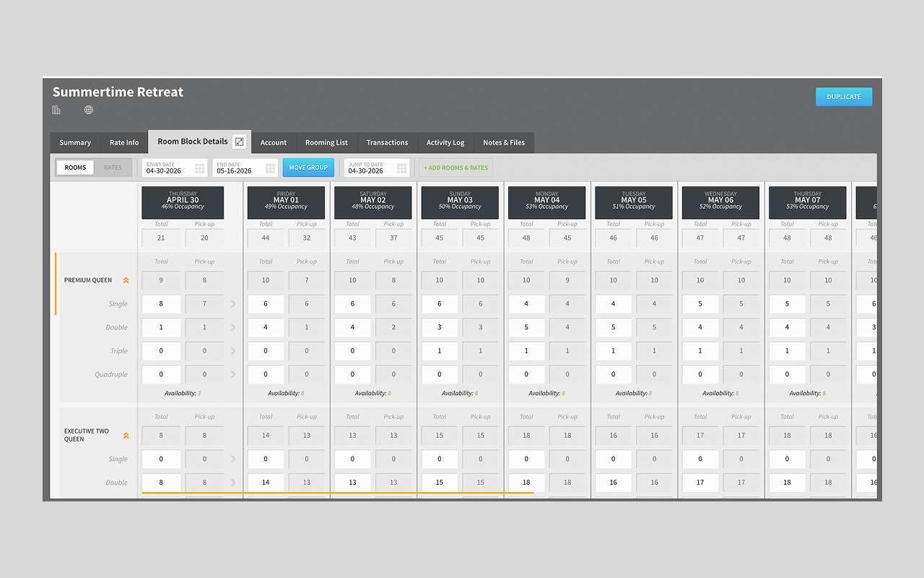Screen dimensions: 924x578
Task: Open the Start Date calendar grid icon
Action: tap(200, 168)
